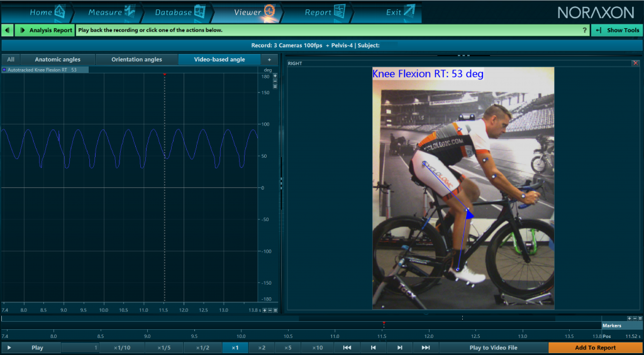This screenshot has width=644, height=355.
Task: Click the back arrow beside Analysis Report
Action: pyautogui.click(x=8, y=30)
